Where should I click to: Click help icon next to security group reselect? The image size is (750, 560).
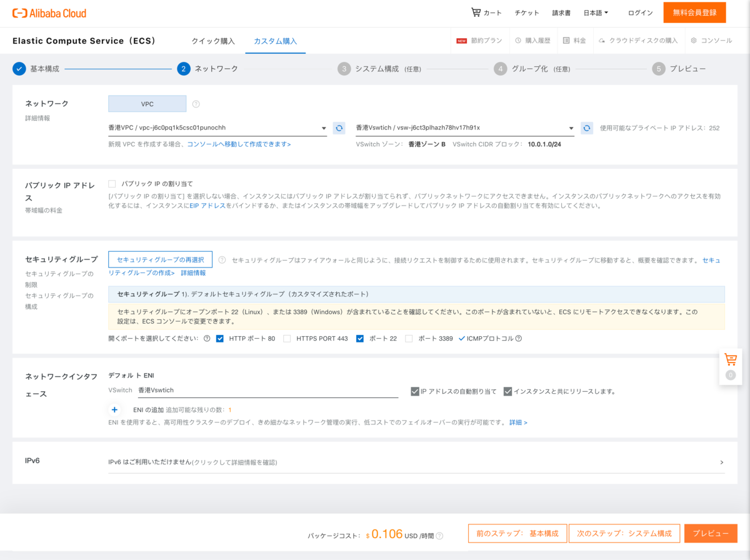pos(222,260)
